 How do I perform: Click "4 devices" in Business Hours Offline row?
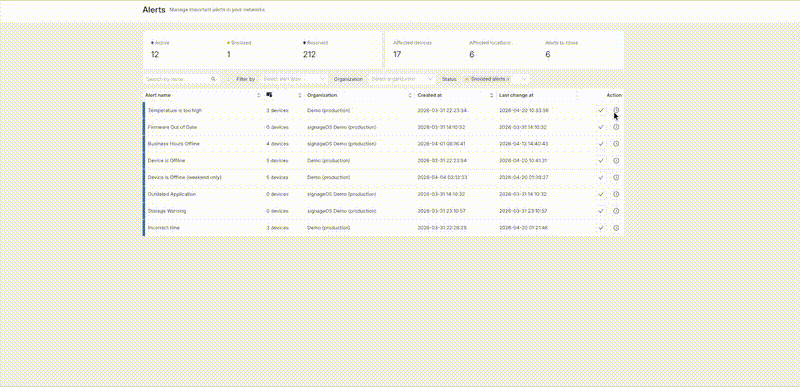click(277, 144)
